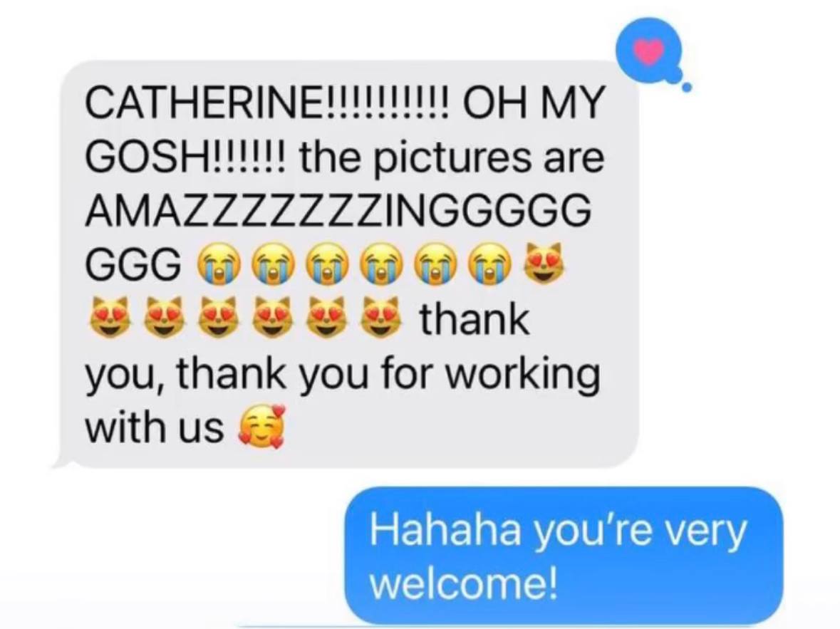Tap 'the pictures are' text

point(452,157)
